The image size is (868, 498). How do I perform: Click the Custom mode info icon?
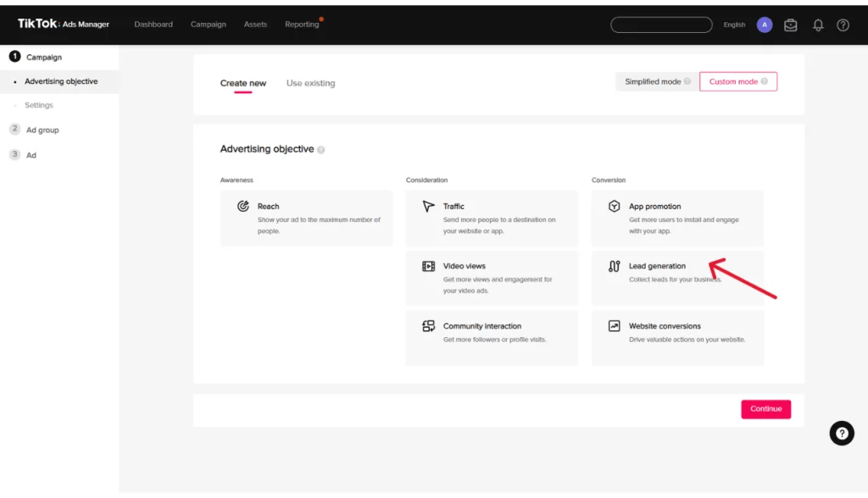(764, 81)
